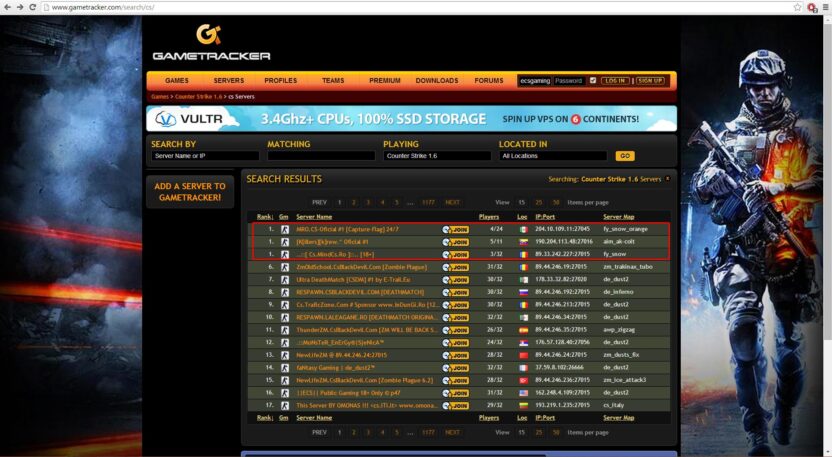Viewport: 832px width, 457px height.
Task: Go to page 1177 in top pagination
Action: (x=428, y=202)
